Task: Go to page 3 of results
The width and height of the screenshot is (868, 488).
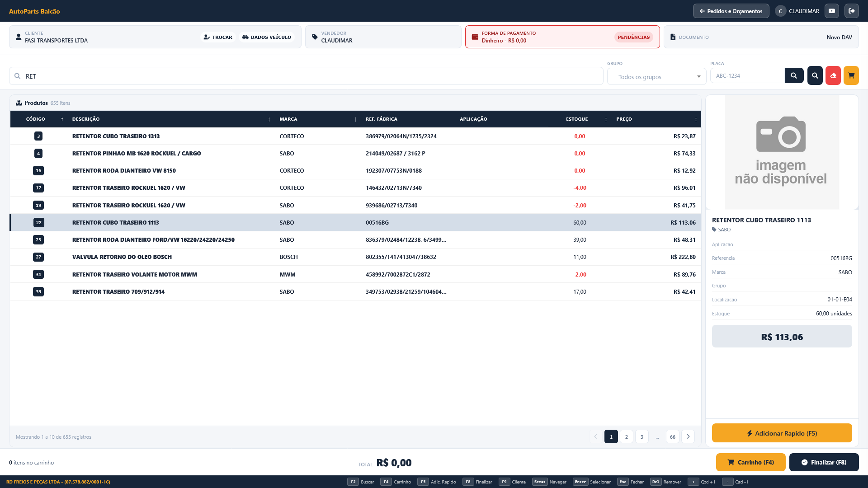Action: point(642,436)
